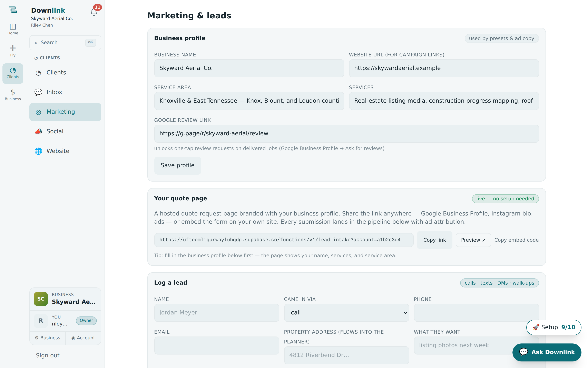Click the Email field
The height and width of the screenshot is (368, 588).
pos(216,345)
